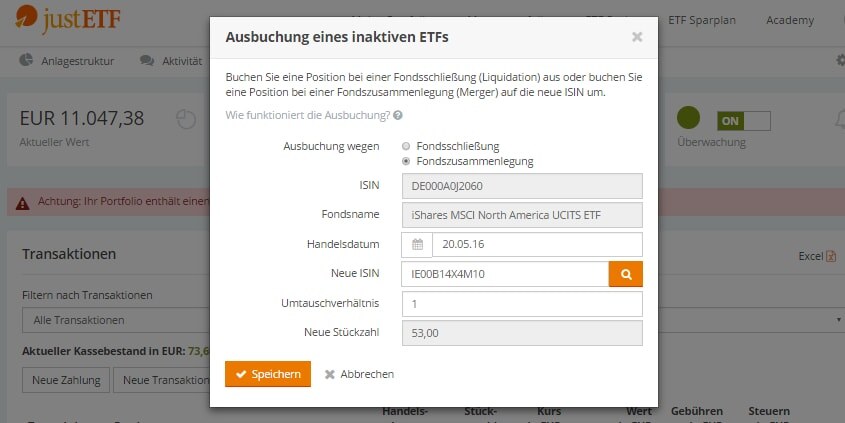Open the Anlagestruktur tab
Screen dimensions: 845x423
(68, 61)
